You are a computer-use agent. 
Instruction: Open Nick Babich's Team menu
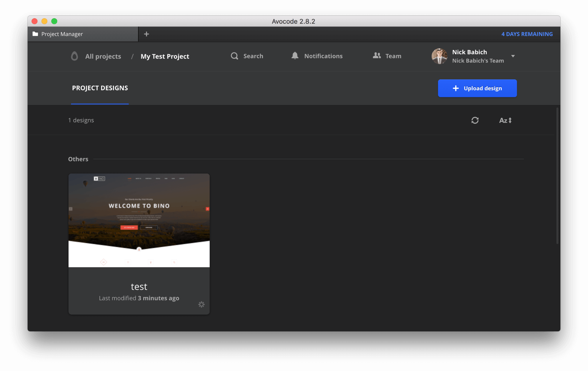point(478,61)
